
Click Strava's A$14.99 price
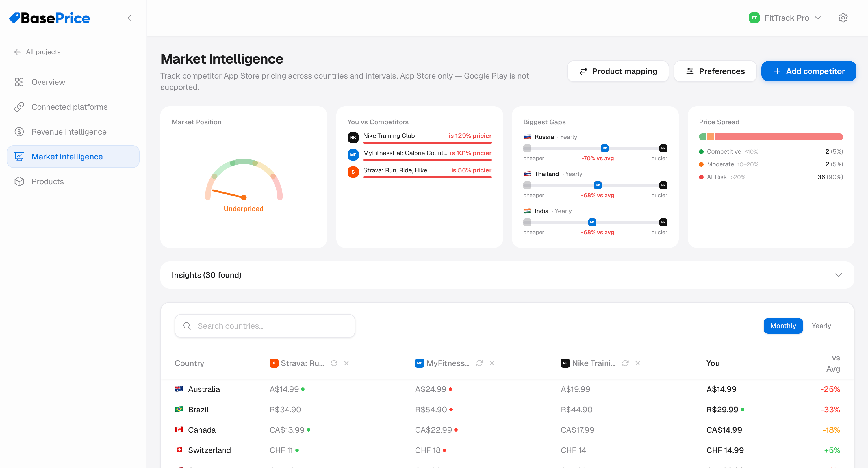284,389
